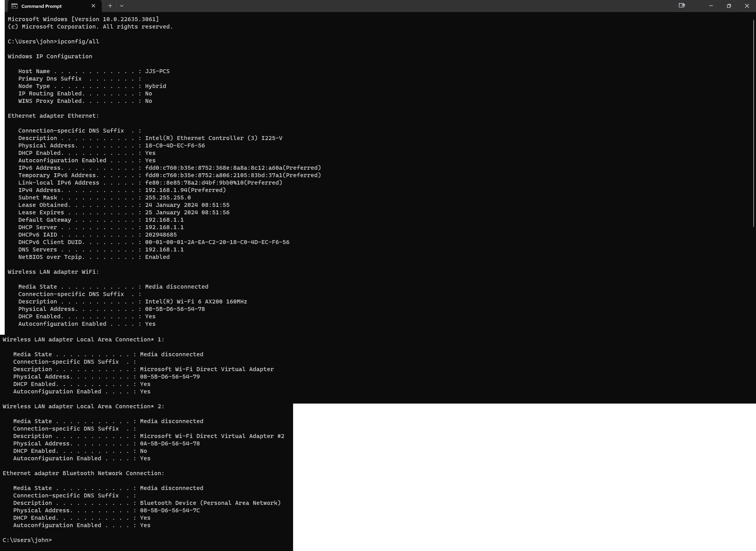
Task: Select the Command Prompt tab
Action: [41, 6]
